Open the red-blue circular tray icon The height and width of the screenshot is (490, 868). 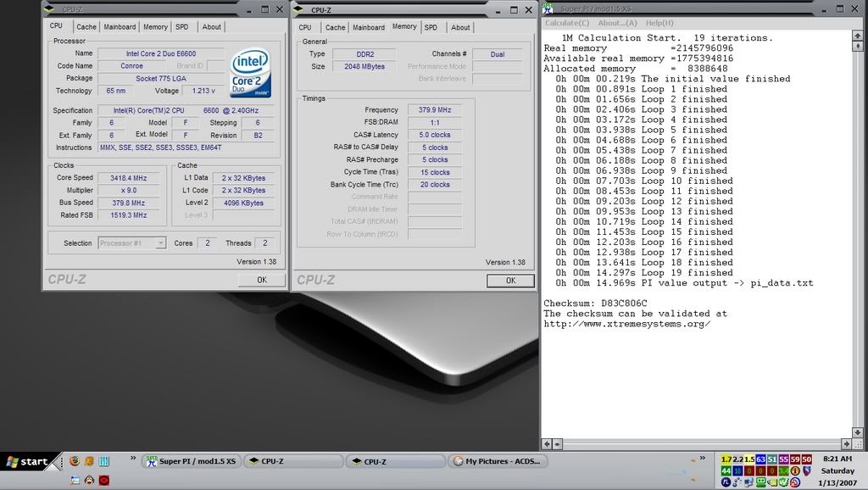795,482
